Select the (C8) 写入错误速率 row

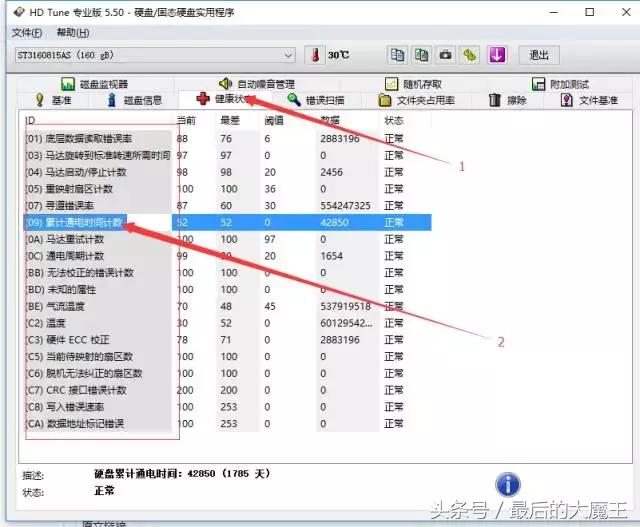(x=227, y=407)
